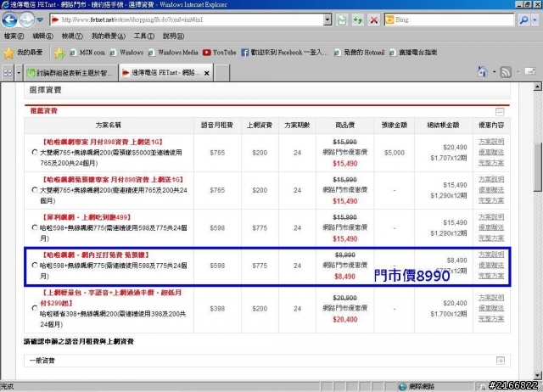Click the browser Forward arrow button

[x=26, y=20]
